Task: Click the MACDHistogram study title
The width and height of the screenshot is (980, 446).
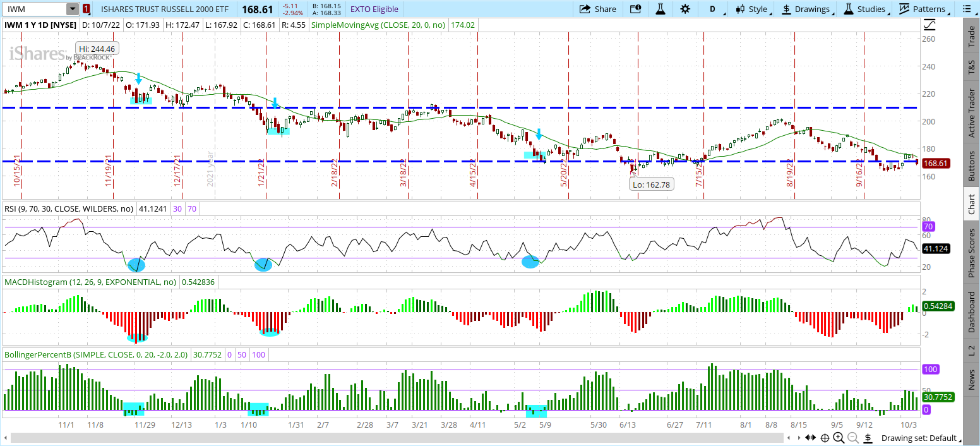Action: [x=91, y=282]
